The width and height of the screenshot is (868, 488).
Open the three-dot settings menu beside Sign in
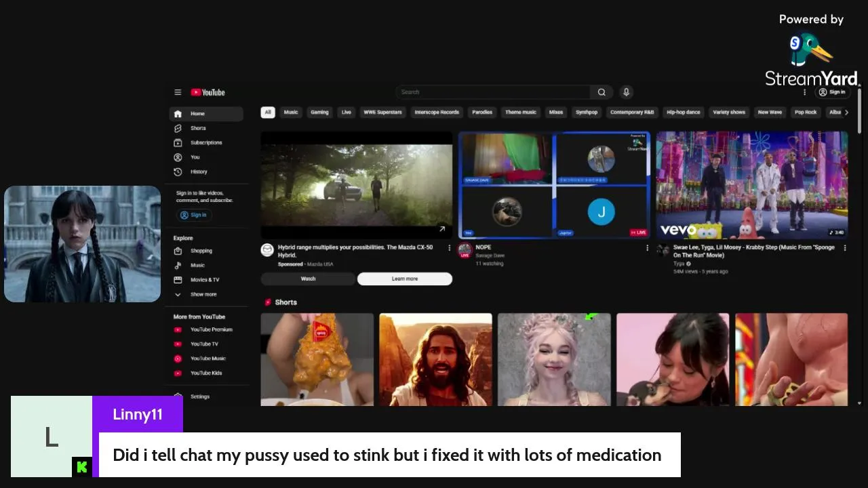(805, 92)
